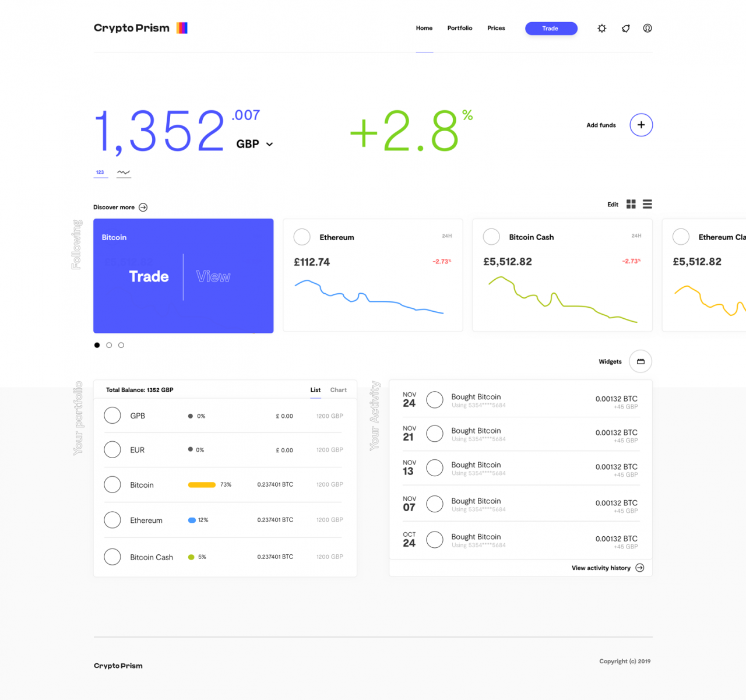Image resolution: width=746 pixels, height=700 pixels.
Task: Click View activity history arrow icon
Action: click(x=640, y=568)
